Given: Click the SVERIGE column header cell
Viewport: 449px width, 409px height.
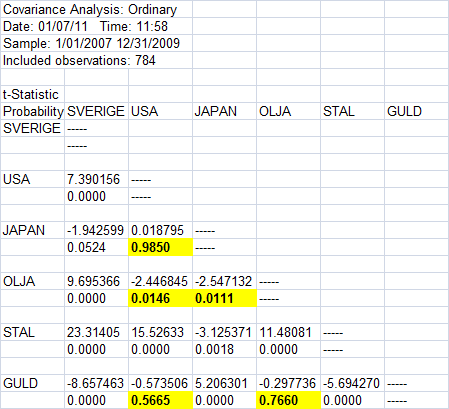Looking at the screenshot, I should pyautogui.click(x=96, y=111).
